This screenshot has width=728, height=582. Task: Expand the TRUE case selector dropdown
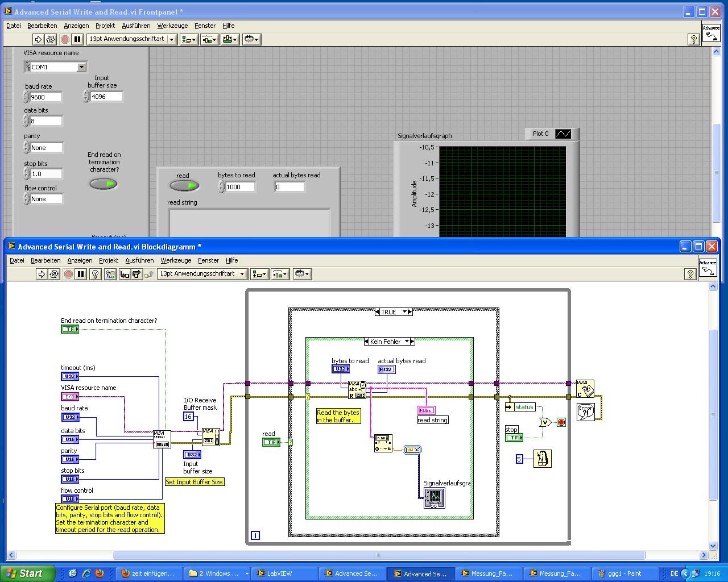[405, 312]
